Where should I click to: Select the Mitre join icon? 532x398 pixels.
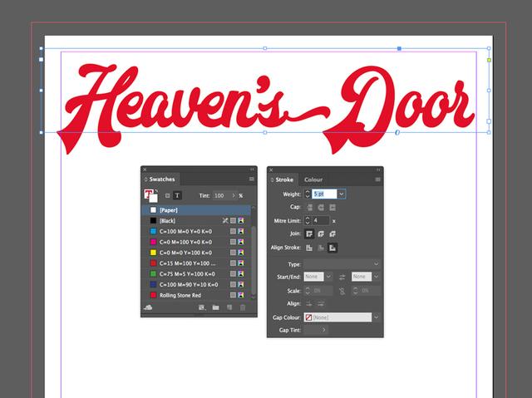click(x=309, y=234)
